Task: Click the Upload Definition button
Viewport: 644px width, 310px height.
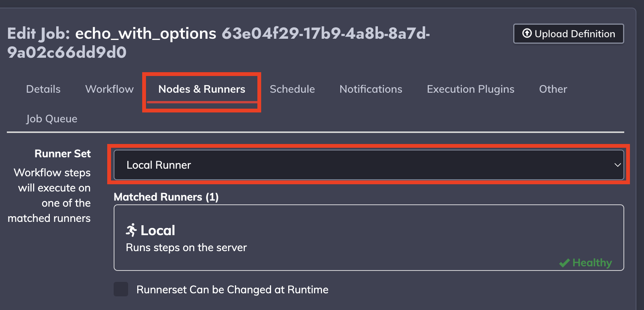Action: pyautogui.click(x=568, y=34)
